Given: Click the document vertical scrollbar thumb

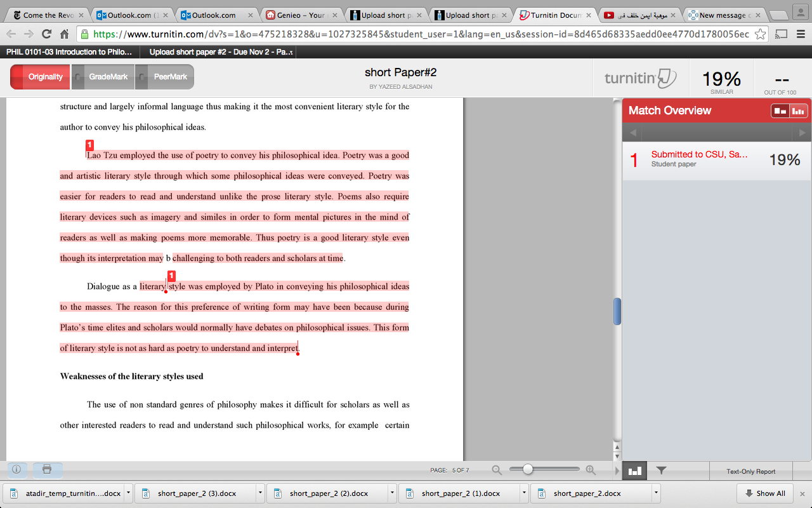Looking at the screenshot, I should click(617, 311).
